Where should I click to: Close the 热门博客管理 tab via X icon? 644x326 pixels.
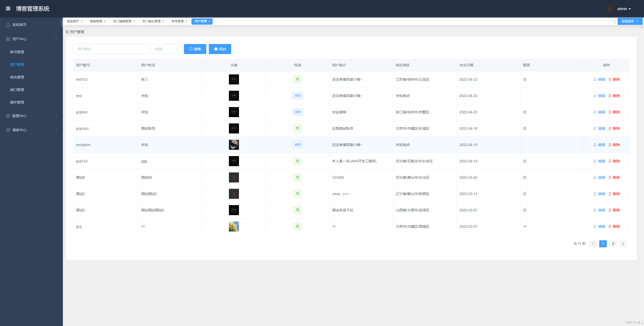point(134,21)
